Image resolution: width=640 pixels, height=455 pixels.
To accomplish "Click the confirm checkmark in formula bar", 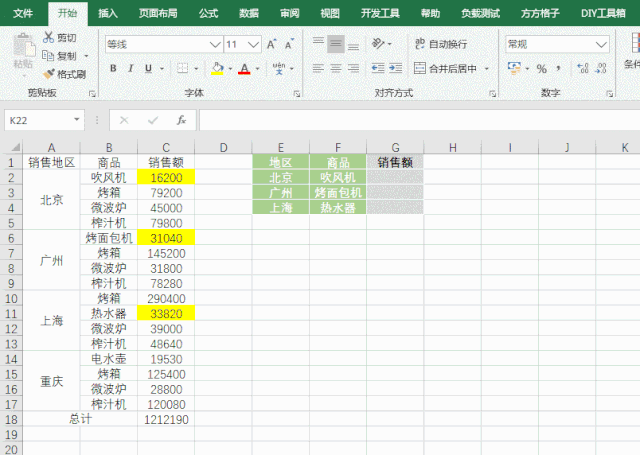I will click(x=153, y=120).
